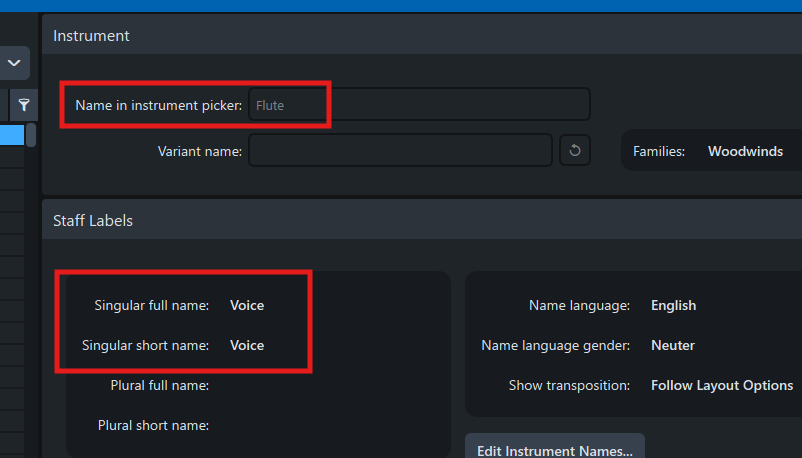Screen dimensions: 802x458
Task: Open the Edit Instrument Names dialog
Action: coord(555,449)
